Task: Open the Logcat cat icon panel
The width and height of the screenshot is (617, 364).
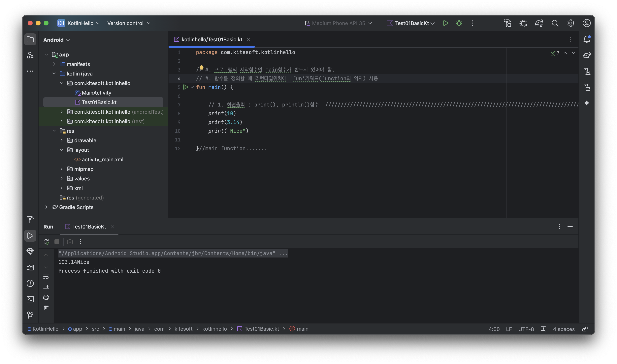Action: point(30,267)
